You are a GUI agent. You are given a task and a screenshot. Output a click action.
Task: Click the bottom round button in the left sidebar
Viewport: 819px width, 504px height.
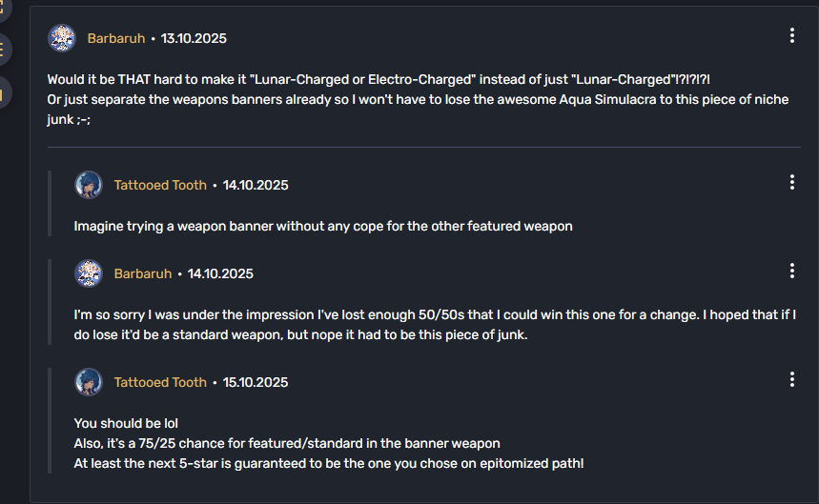pos(3,92)
